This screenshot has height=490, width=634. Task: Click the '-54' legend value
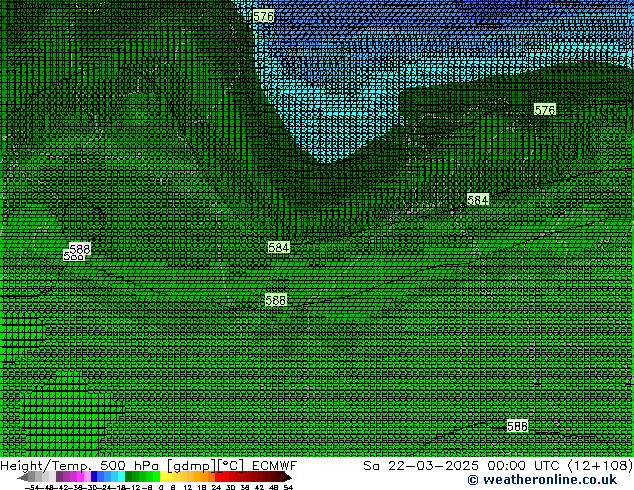[x=32, y=488]
